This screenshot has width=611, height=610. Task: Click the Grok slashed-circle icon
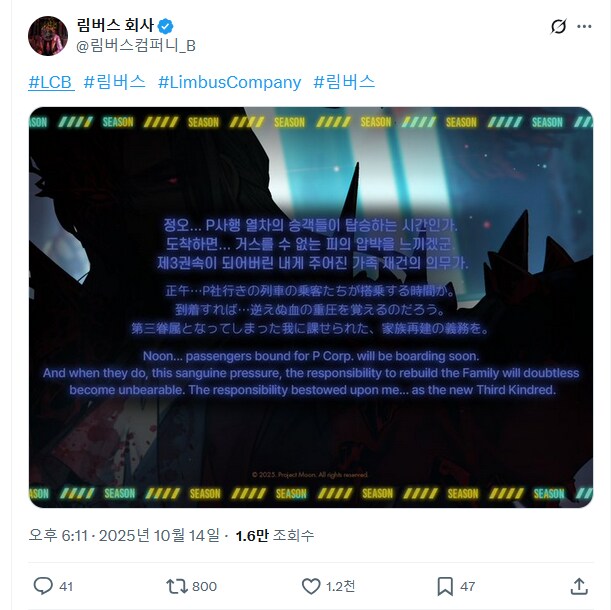pyautogui.click(x=558, y=27)
